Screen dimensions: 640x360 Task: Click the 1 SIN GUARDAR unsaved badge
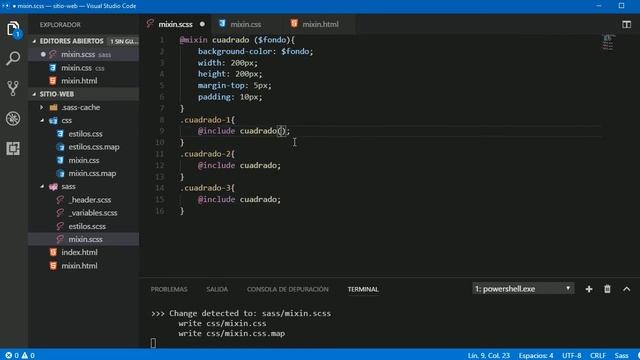(124, 41)
